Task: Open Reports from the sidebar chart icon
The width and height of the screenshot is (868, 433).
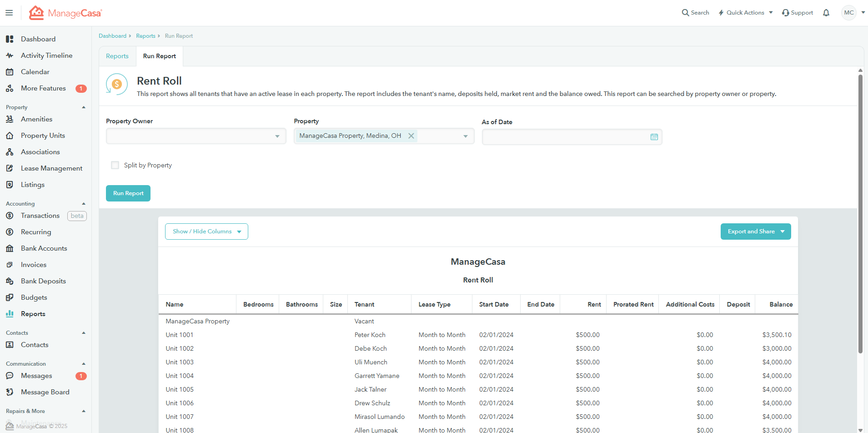Action: click(10, 314)
